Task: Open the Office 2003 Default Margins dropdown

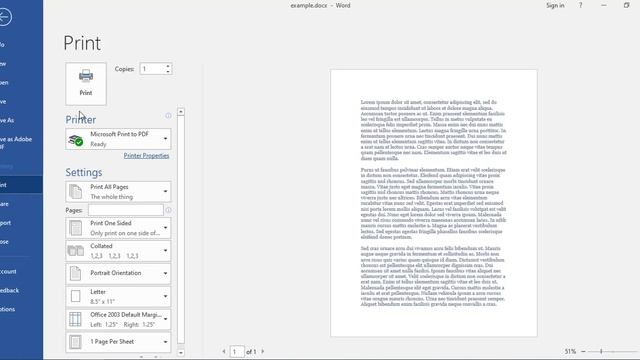Action: click(x=118, y=319)
